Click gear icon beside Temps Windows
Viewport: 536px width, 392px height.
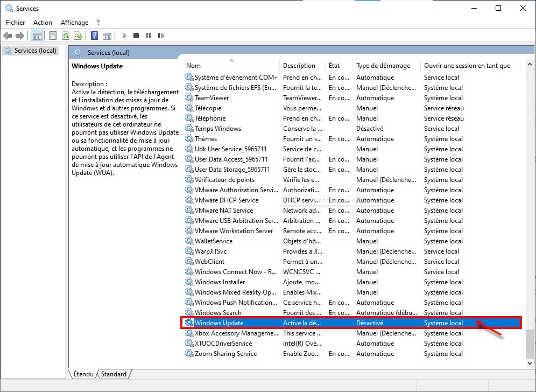[x=189, y=128]
